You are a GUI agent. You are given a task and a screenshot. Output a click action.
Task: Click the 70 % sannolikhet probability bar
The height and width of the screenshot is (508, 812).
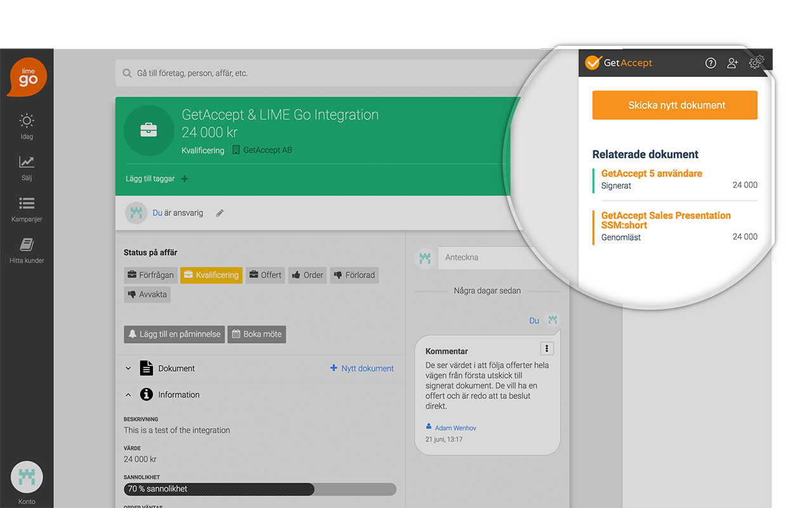coord(260,489)
